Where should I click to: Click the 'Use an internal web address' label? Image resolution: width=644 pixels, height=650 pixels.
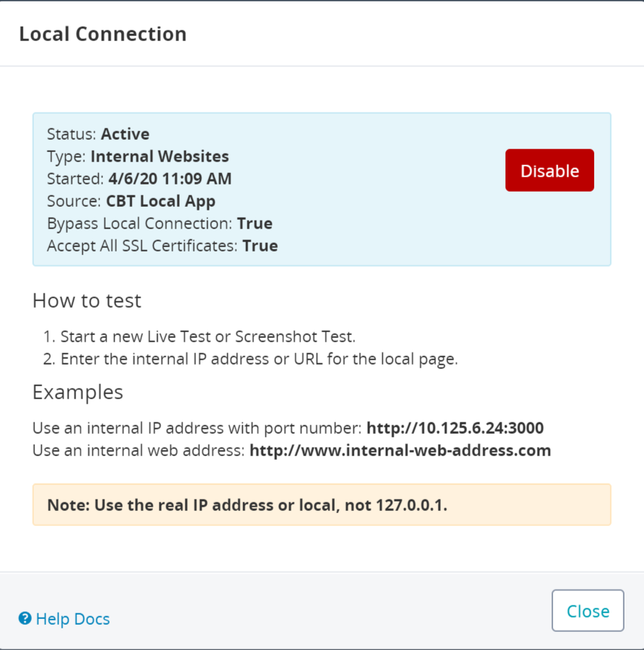coord(138,450)
